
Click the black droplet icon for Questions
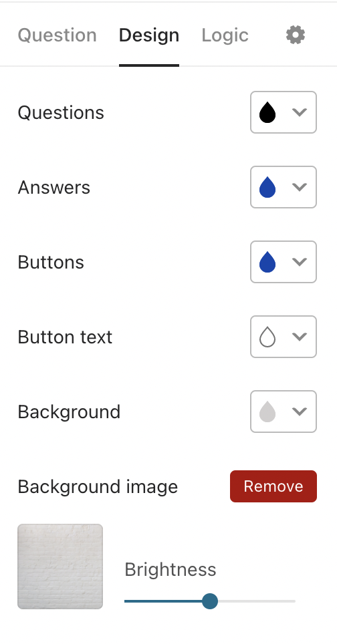tap(267, 112)
